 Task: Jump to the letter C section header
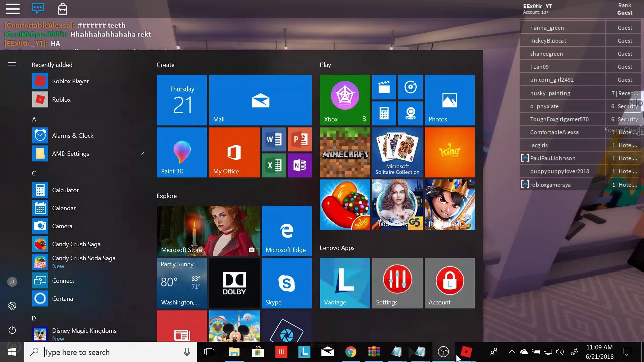[34, 173]
